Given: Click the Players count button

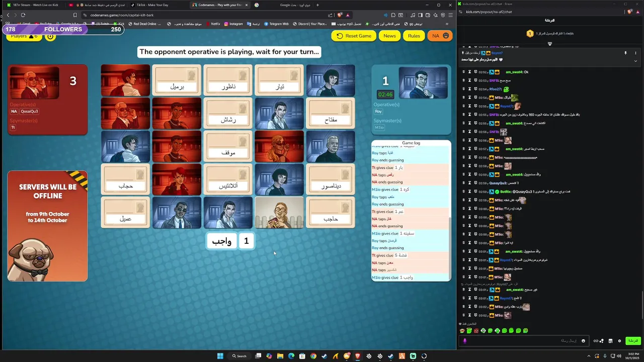Looking at the screenshot, I should [x=23, y=36].
